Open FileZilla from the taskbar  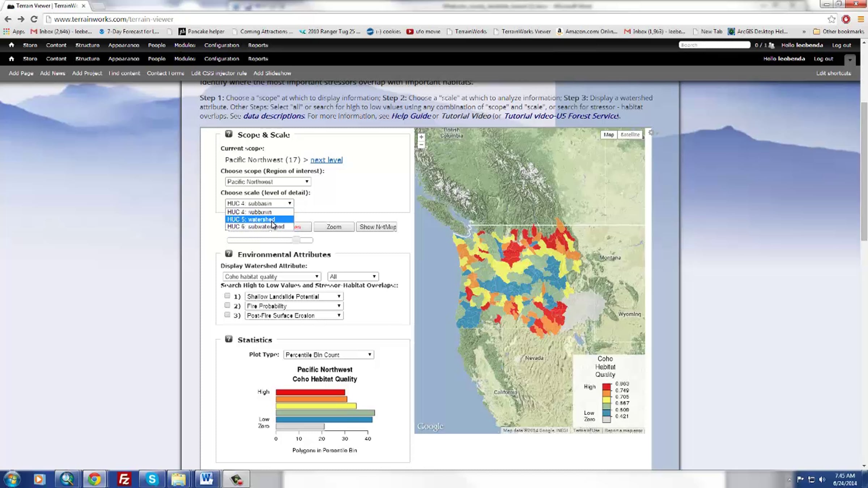coord(124,479)
